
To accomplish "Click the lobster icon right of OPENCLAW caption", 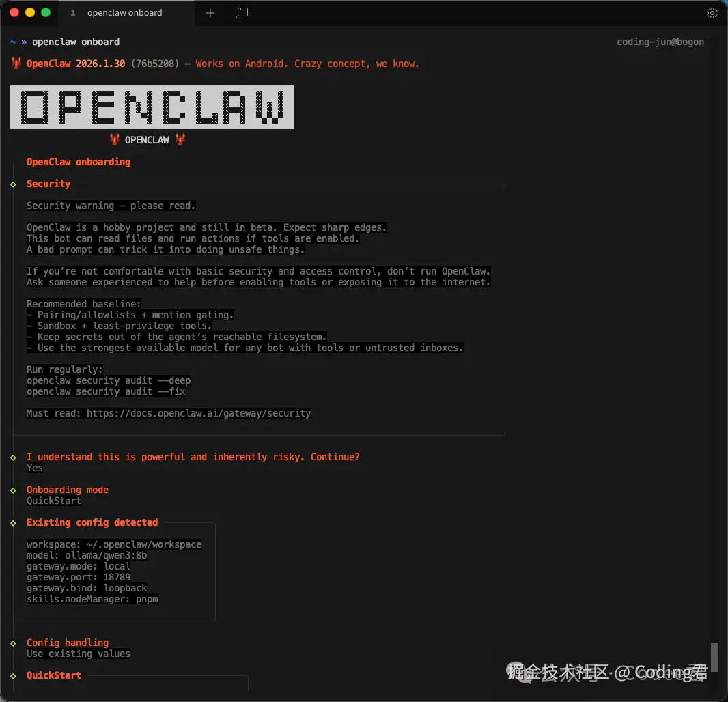I will [x=180, y=139].
